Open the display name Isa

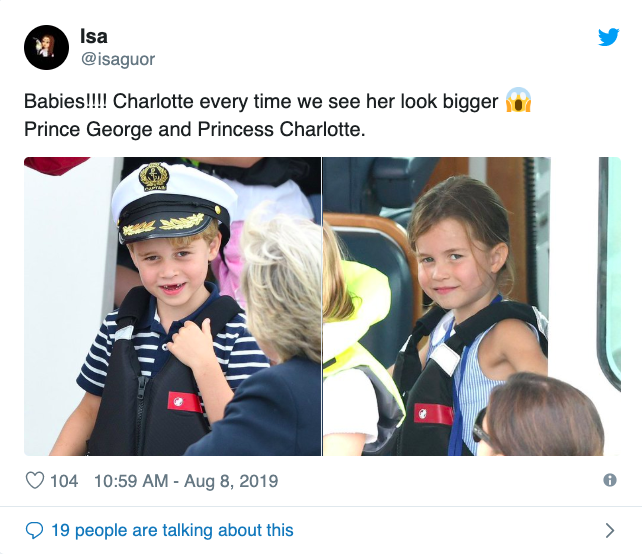pos(94,36)
